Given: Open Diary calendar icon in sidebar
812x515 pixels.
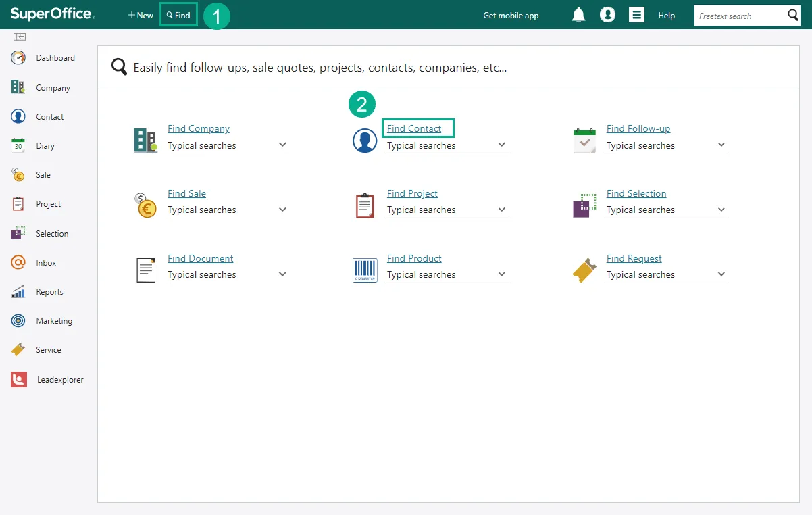Looking at the screenshot, I should (x=18, y=146).
